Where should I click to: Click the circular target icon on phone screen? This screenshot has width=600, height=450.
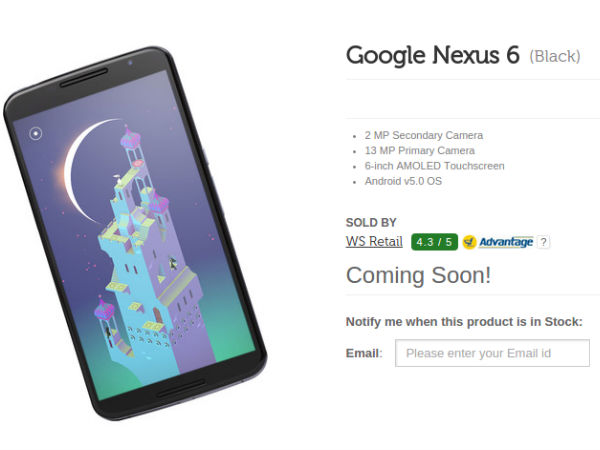click(x=36, y=134)
